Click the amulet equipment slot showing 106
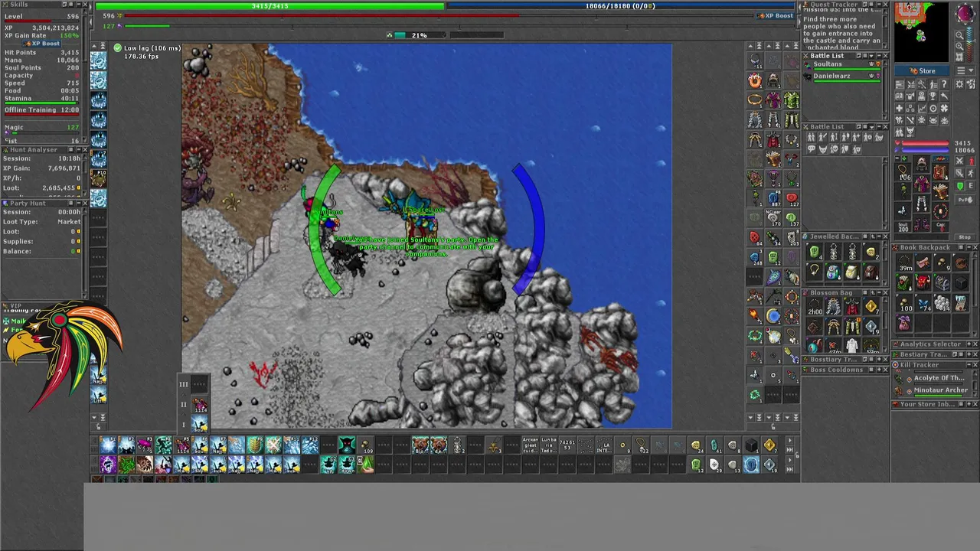The width and height of the screenshot is (980, 551). (x=903, y=172)
